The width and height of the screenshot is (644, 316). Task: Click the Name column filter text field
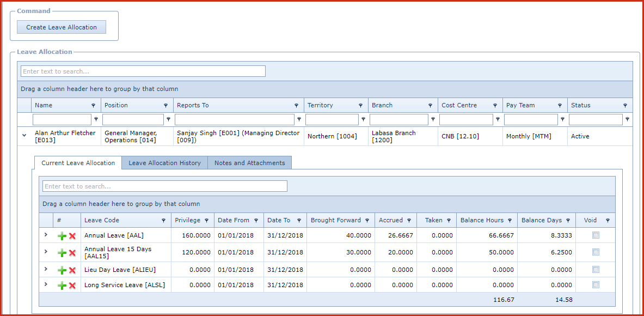tap(62, 119)
